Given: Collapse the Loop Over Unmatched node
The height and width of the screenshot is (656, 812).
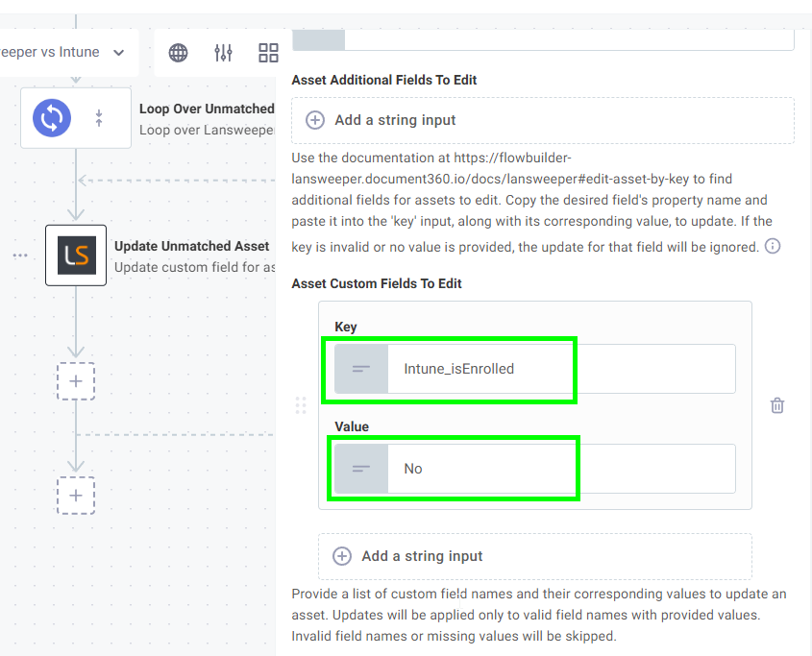Looking at the screenshot, I should (100, 117).
